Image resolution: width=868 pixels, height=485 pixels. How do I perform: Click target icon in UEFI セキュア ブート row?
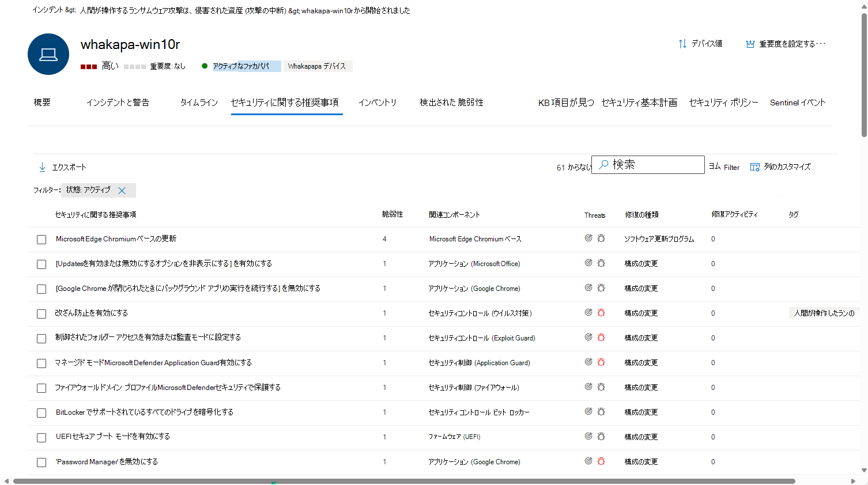(588, 436)
